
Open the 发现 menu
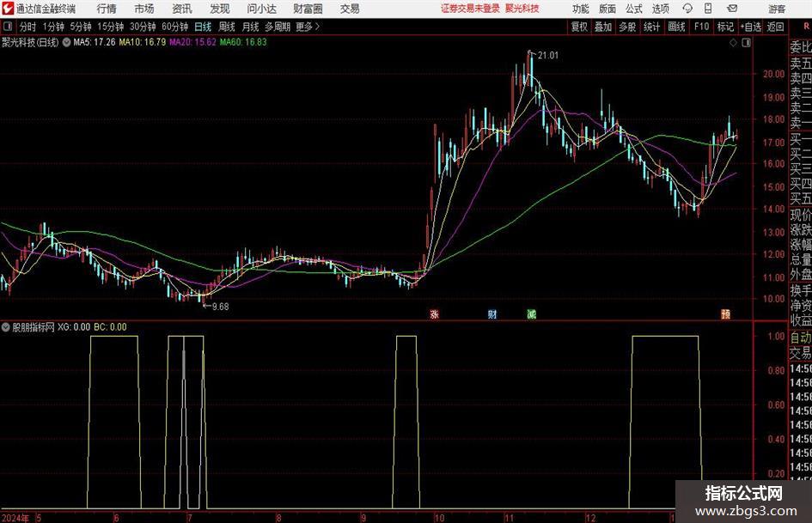click(220, 9)
